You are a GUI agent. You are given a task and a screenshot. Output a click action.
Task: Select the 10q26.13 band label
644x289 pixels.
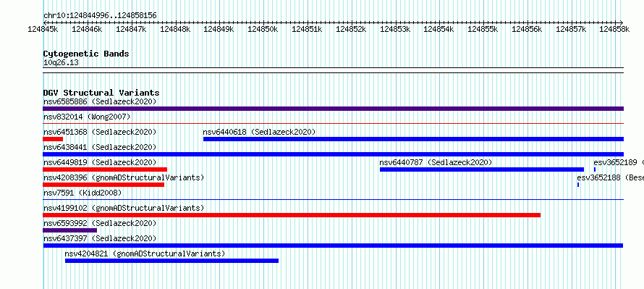(61, 63)
